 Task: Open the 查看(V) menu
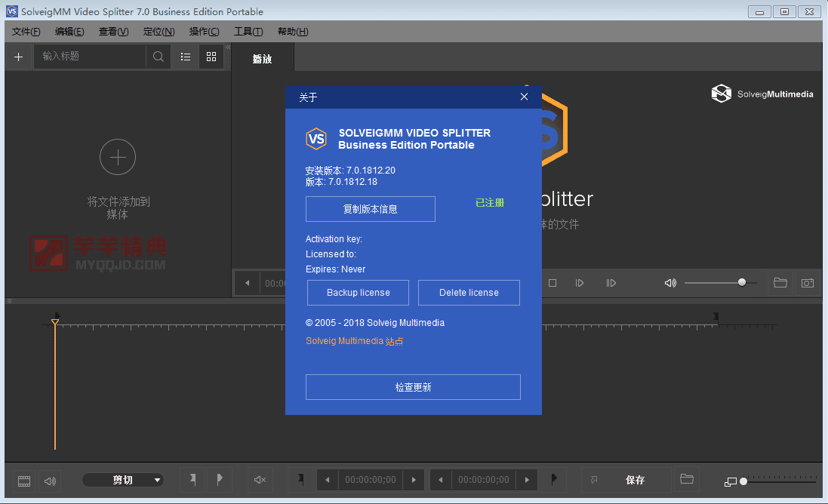[x=113, y=32]
